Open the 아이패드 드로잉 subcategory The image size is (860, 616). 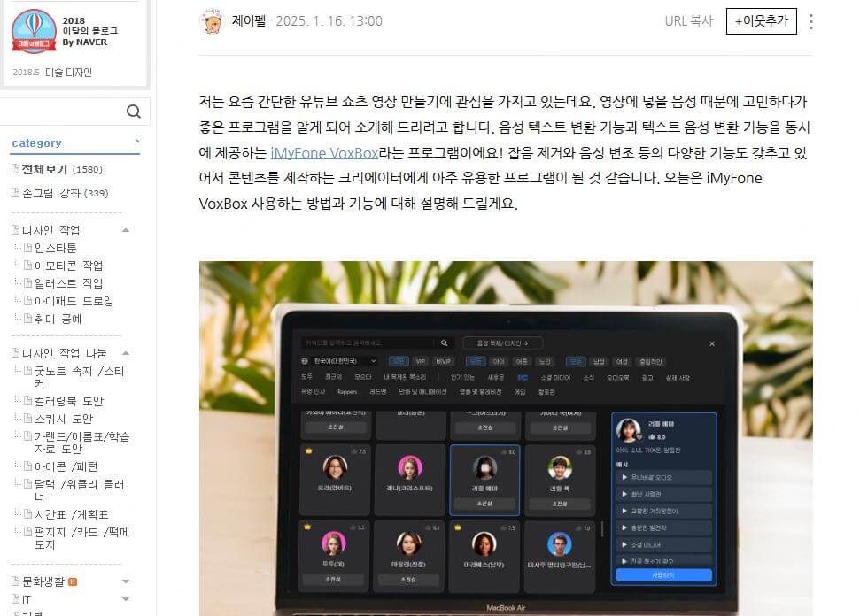74,301
